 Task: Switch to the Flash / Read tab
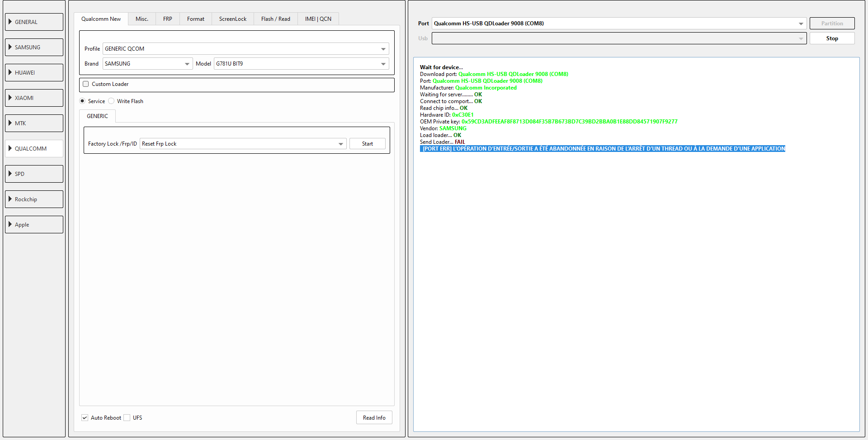point(275,19)
